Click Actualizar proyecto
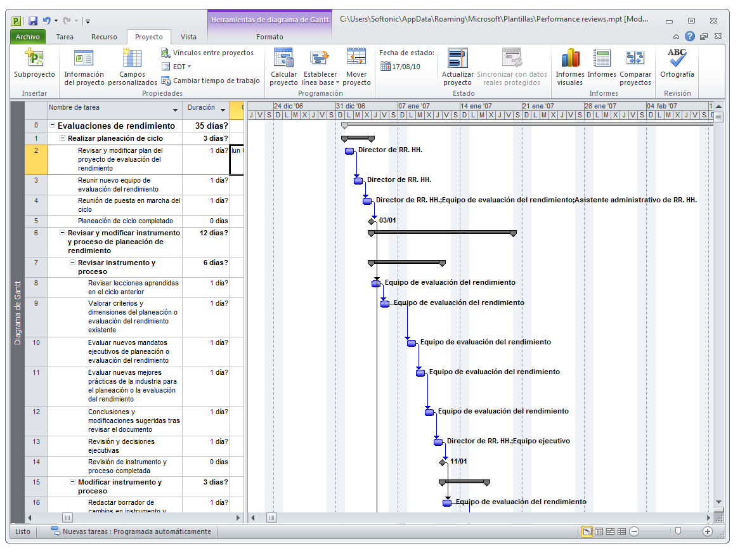 click(x=457, y=67)
